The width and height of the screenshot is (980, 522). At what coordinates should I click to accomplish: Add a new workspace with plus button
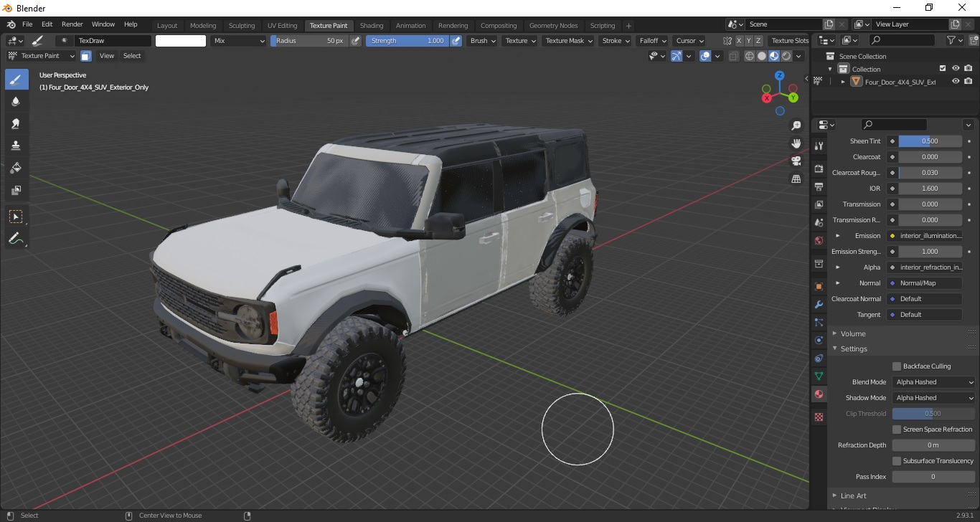(629, 26)
